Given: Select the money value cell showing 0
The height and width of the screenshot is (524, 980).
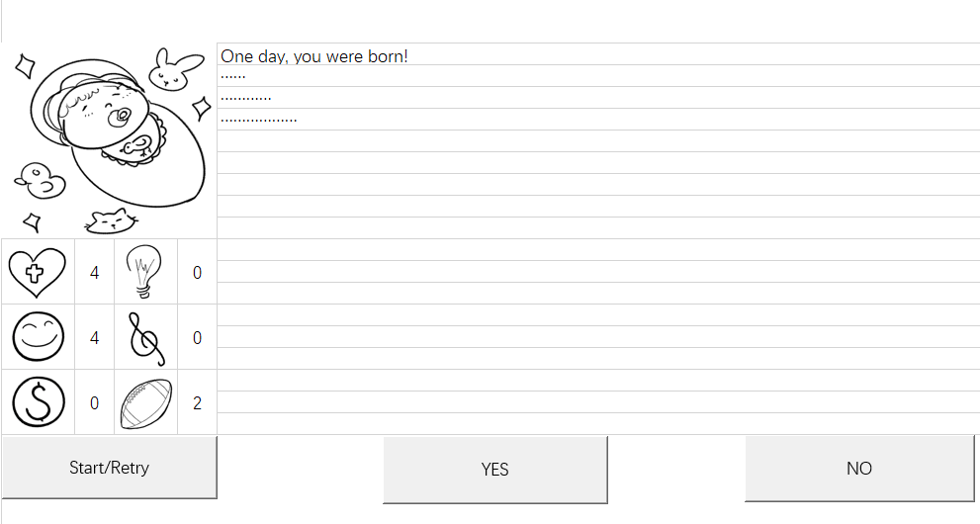Looking at the screenshot, I should 94,402.
